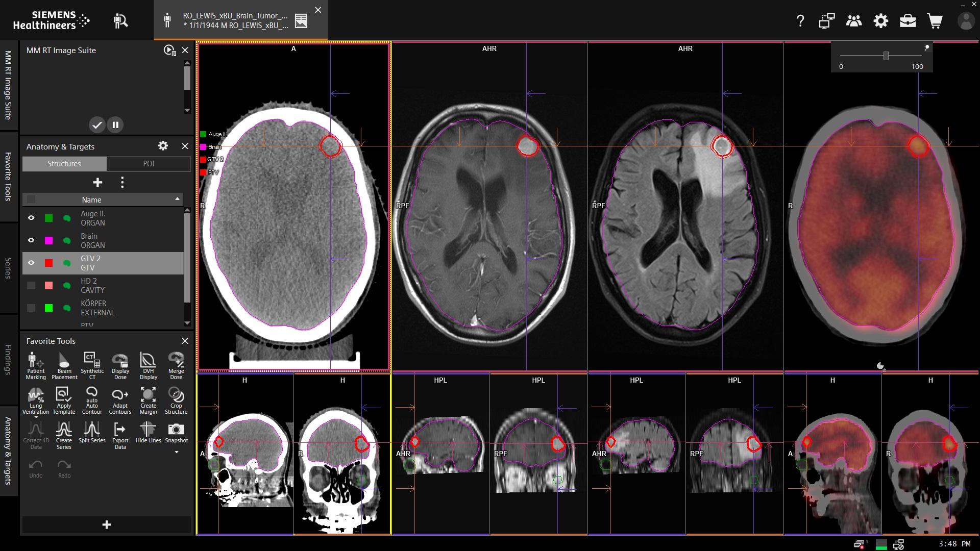Click the Crop Structure tool
980x551 pixels.
coord(176,400)
